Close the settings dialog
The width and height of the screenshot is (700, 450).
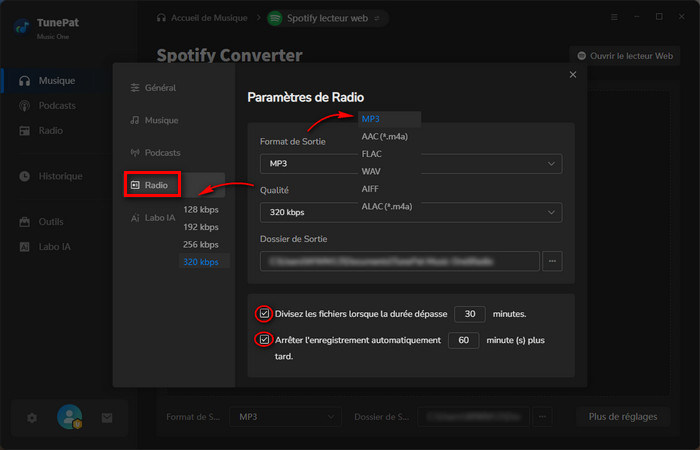(x=573, y=75)
